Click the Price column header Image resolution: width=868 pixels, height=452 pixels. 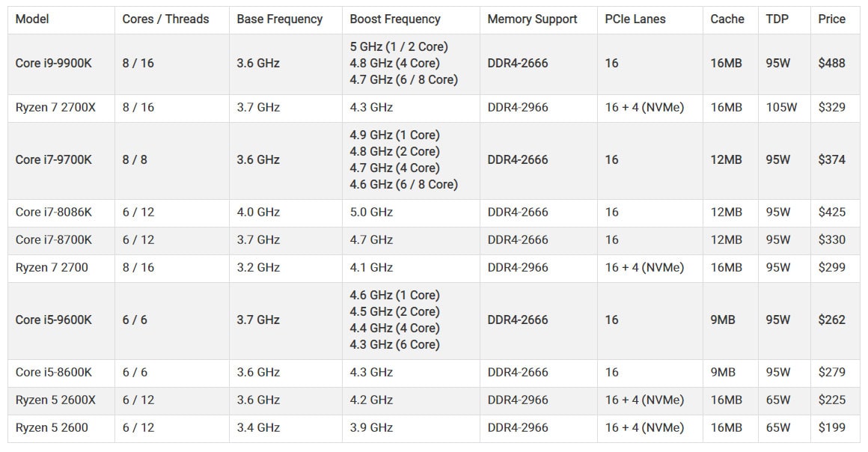(x=831, y=19)
